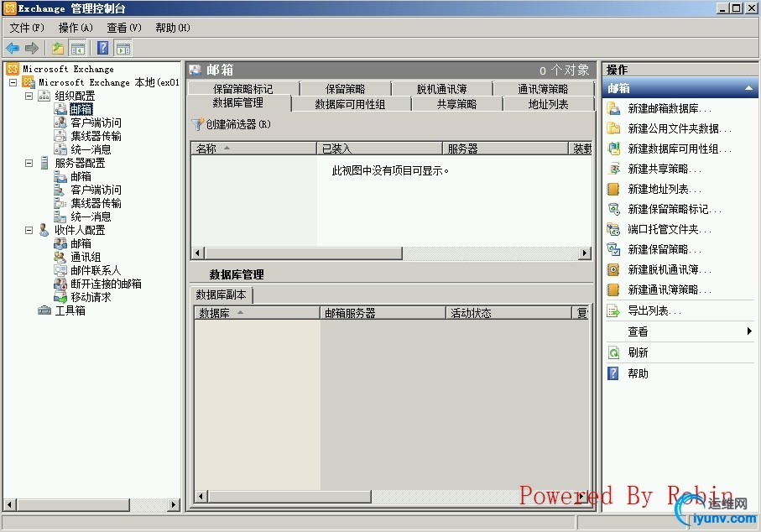
Task: Open the 帮助(H) menu
Action: pyautogui.click(x=173, y=28)
